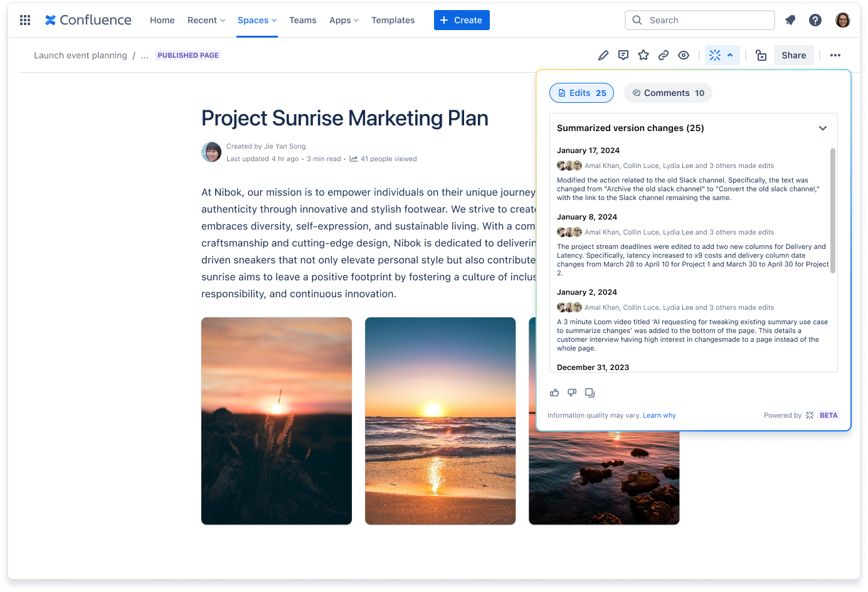Click inside the Search field
The image size is (868, 592).
699,19
